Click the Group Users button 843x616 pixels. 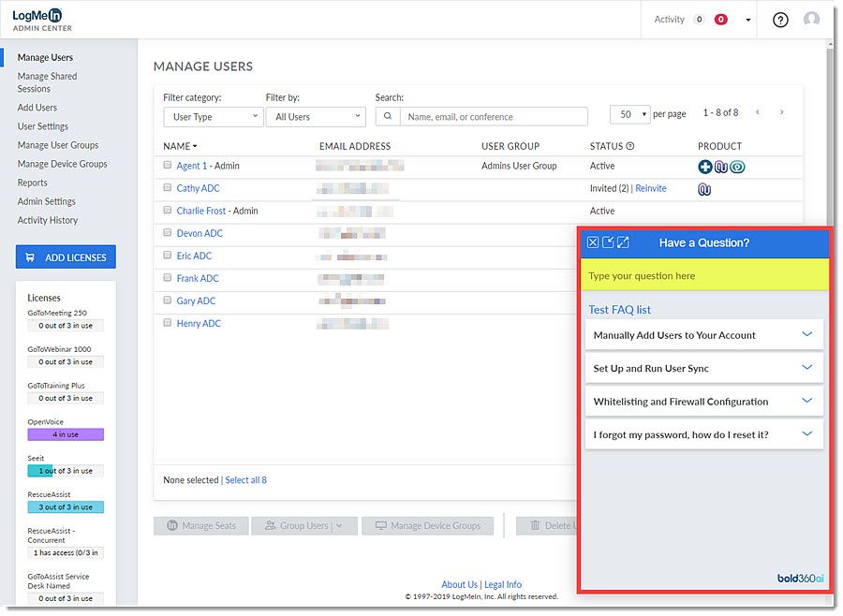tap(304, 526)
